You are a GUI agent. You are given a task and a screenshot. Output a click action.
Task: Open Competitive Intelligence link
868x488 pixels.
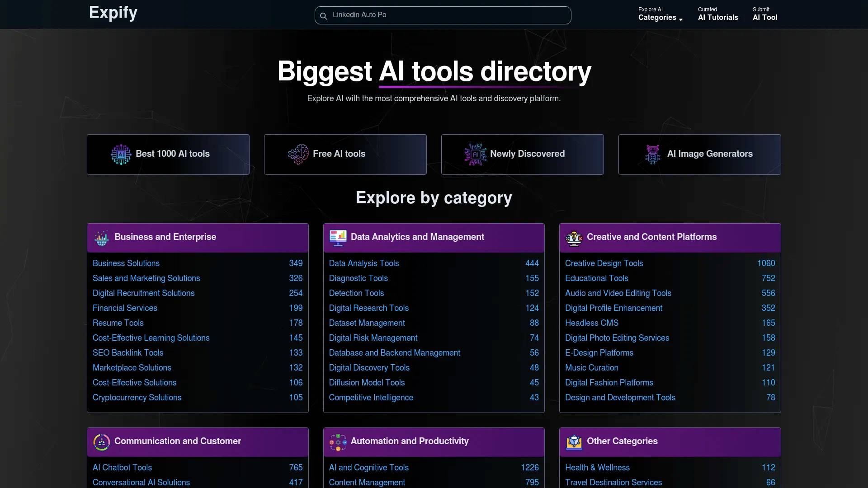coord(371,397)
